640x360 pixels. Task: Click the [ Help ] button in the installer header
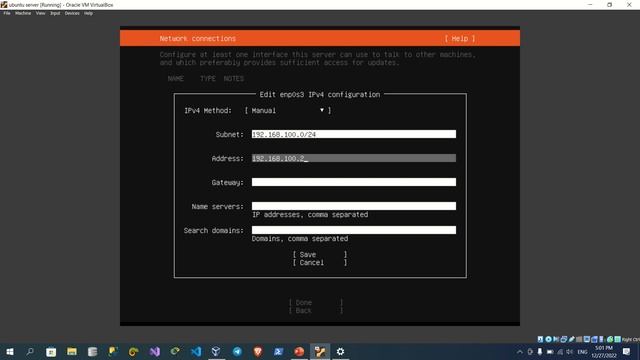460,38
